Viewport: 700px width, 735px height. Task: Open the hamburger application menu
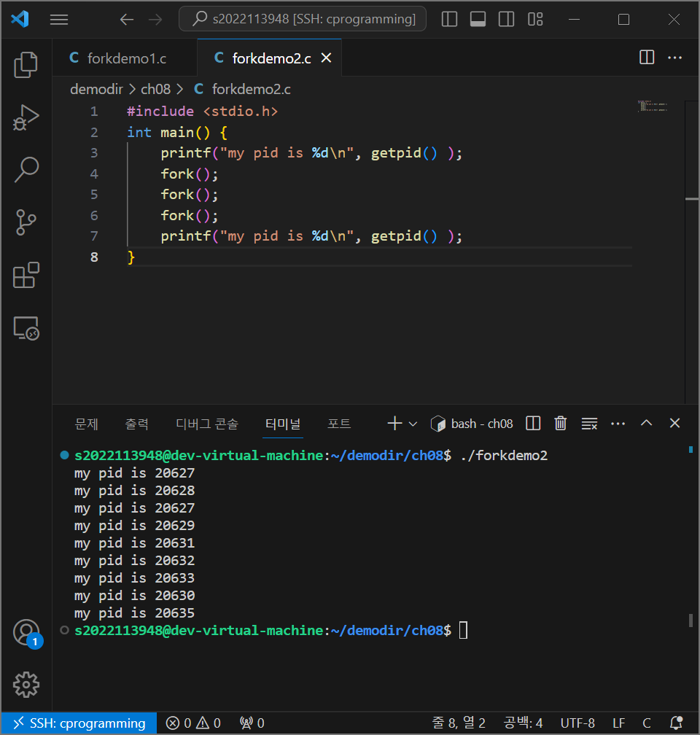[x=59, y=19]
